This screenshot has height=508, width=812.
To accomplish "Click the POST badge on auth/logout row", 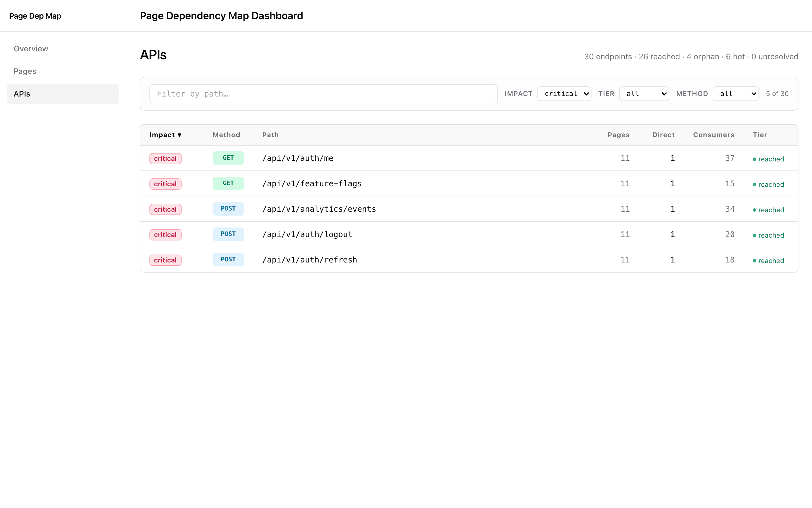I will (228, 234).
